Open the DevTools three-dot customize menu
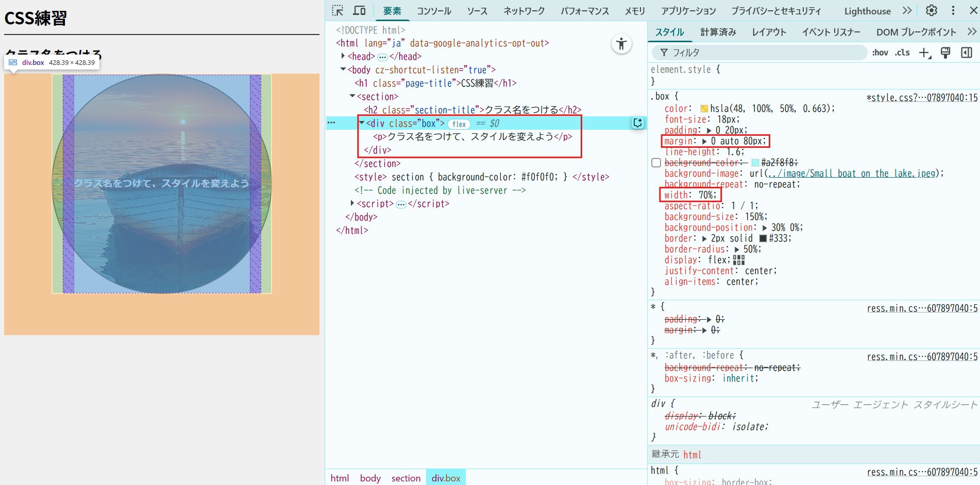Screen dimensions: 980x485 [953, 11]
